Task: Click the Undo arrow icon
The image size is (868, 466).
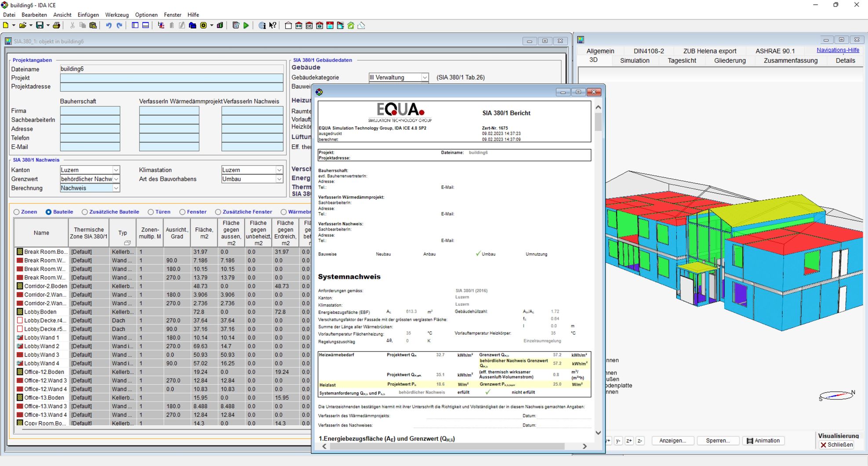Action: point(109,25)
